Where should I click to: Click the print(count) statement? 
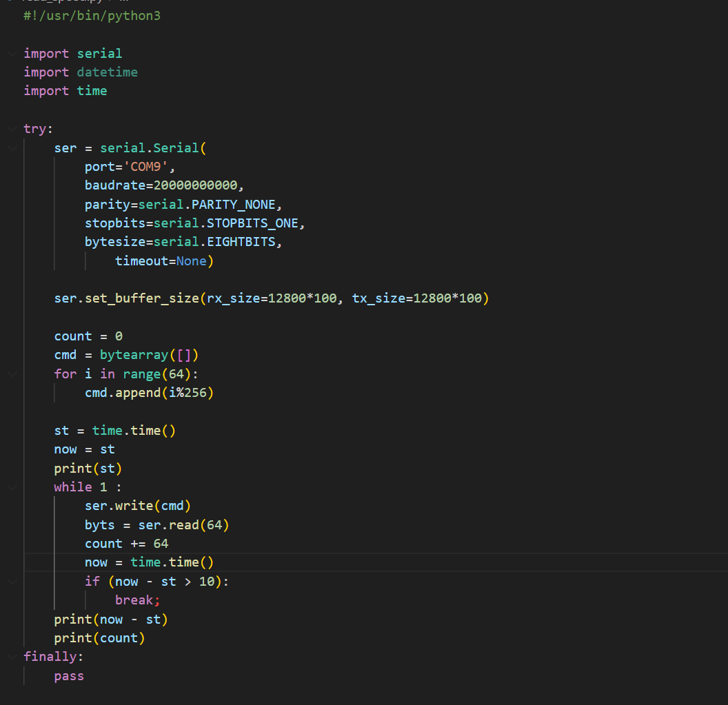99,638
